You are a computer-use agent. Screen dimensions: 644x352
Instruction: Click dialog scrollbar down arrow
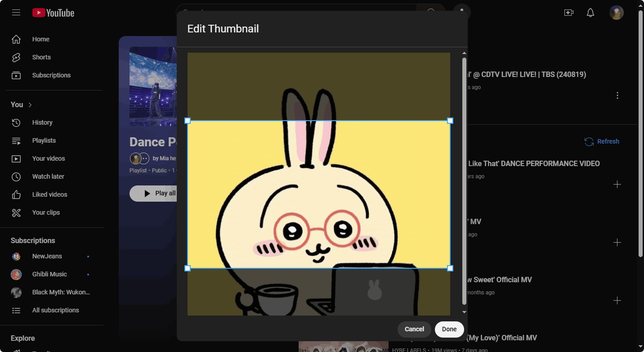pyautogui.click(x=464, y=312)
